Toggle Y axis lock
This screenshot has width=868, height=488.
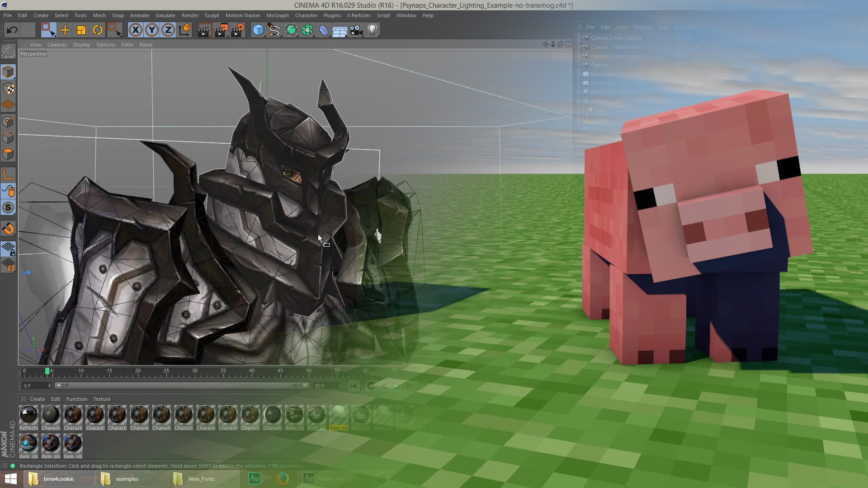tap(151, 30)
